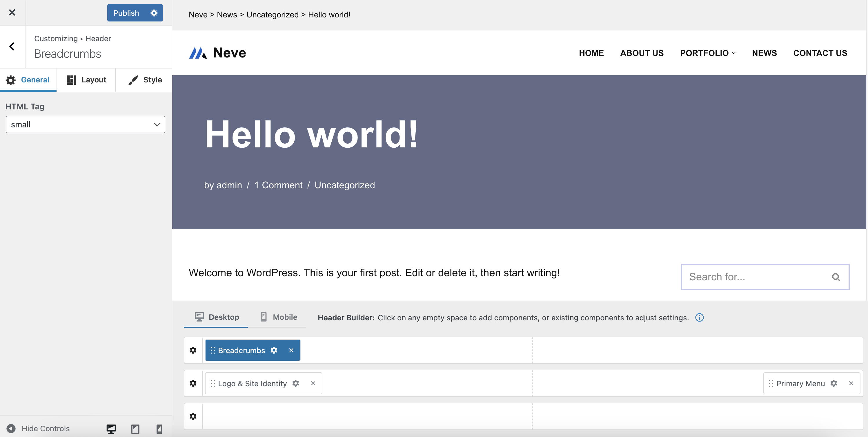Remove Logo & Site Identity component
The height and width of the screenshot is (437, 868).
(313, 383)
